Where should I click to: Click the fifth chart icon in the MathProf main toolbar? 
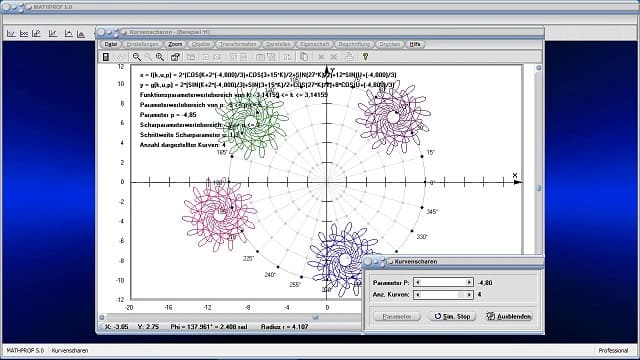pos(69,34)
